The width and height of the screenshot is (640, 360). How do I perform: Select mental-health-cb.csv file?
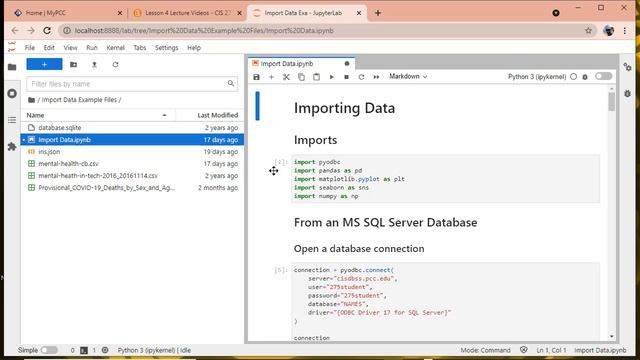(132, 164)
